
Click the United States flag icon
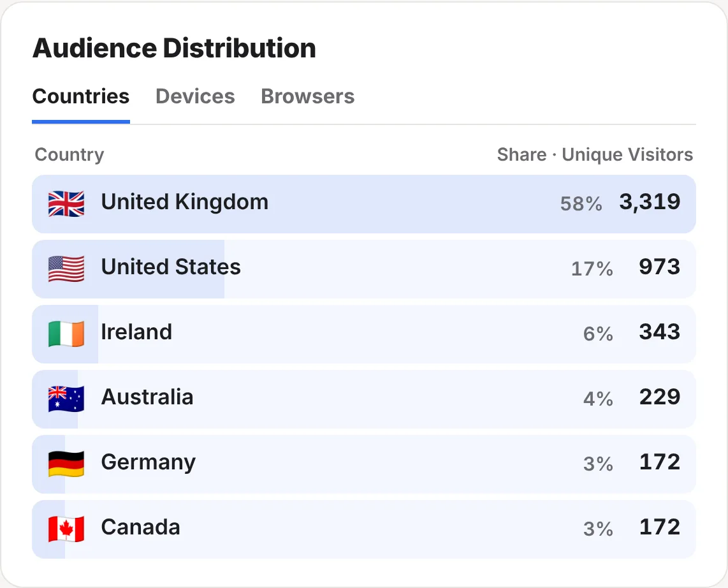[x=66, y=269]
